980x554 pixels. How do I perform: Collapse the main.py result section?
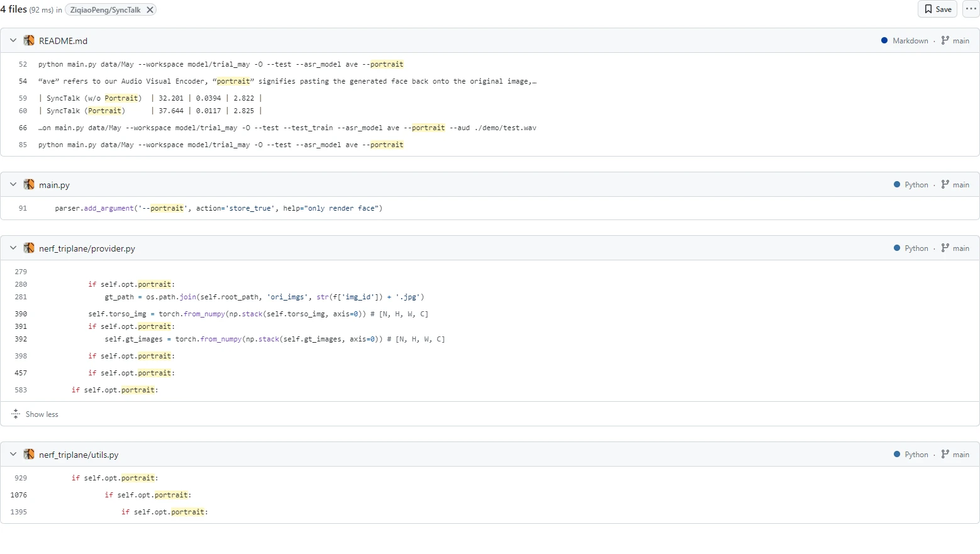[13, 185]
